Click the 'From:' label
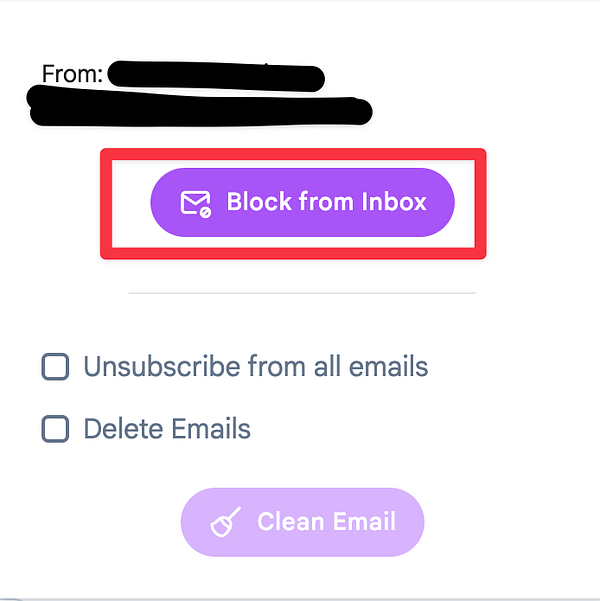This screenshot has width=600, height=601. [73, 73]
